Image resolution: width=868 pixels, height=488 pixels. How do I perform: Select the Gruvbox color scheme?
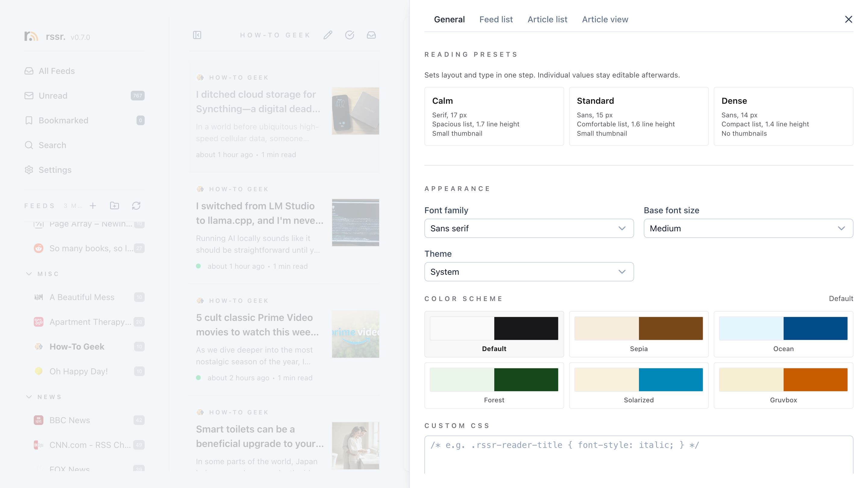click(783, 385)
